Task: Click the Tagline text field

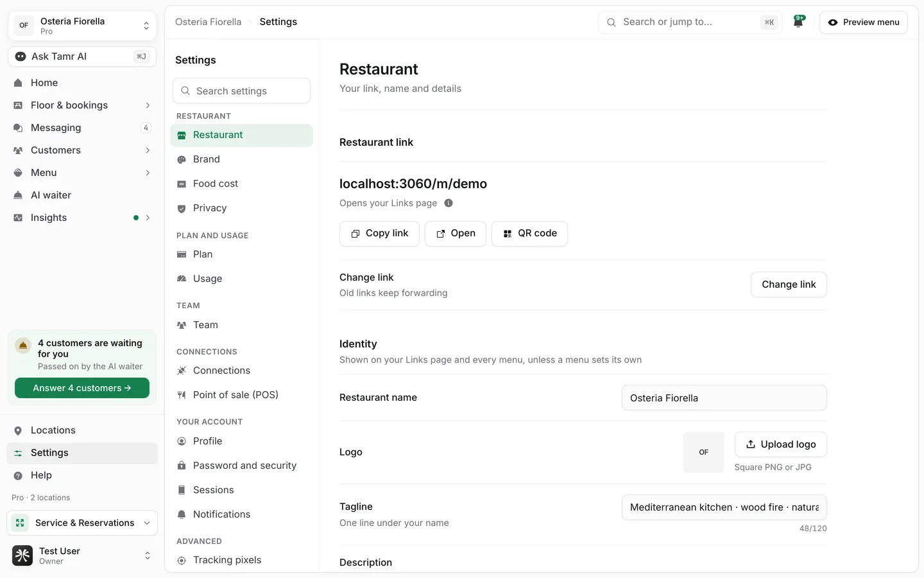Action: pos(724,507)
